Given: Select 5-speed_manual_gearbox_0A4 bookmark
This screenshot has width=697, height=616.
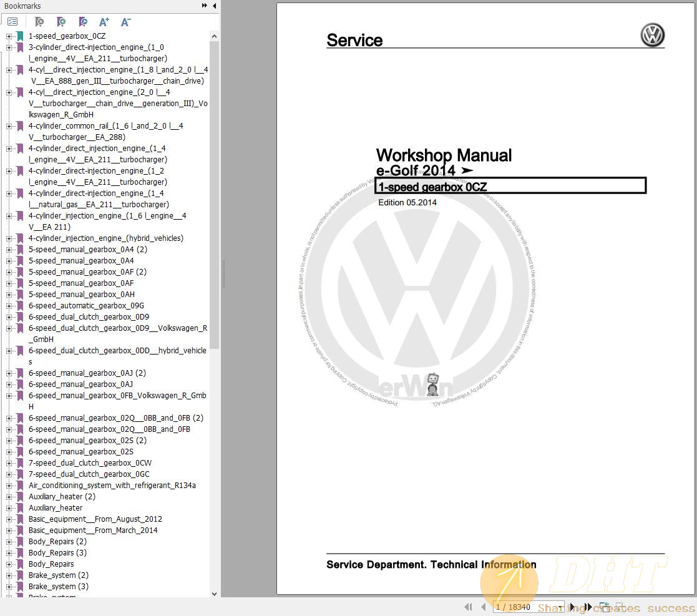Looking at the screenshot, I should coord(81,261).
